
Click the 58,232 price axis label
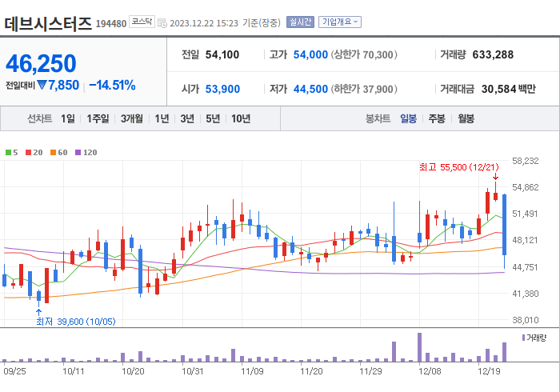pos(526,161)
